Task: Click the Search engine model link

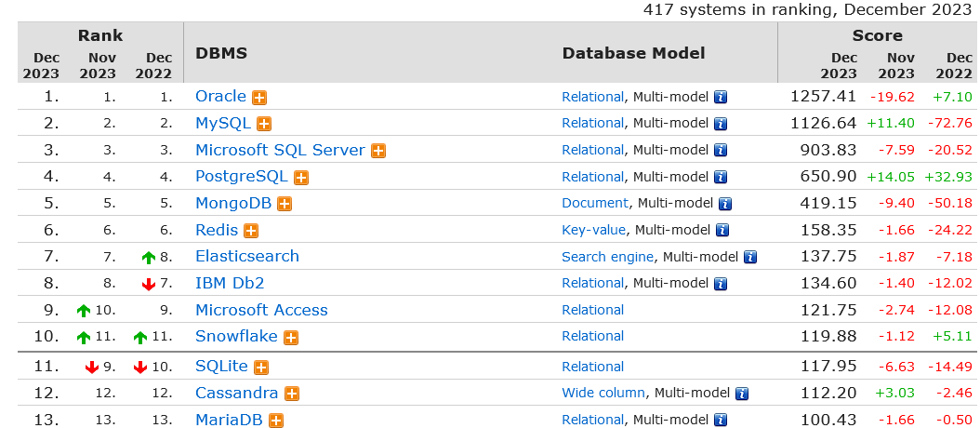Action: coord(607,257)
